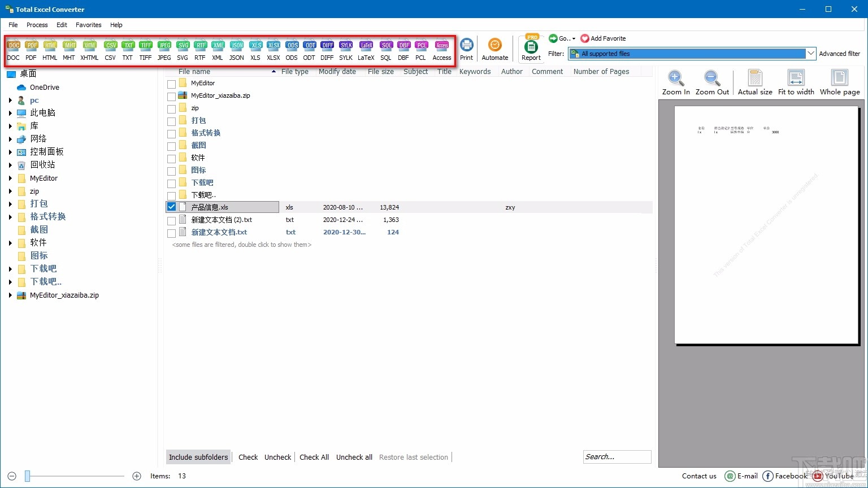Convert to TIFF image
The image size is (868, 488).
146,50
